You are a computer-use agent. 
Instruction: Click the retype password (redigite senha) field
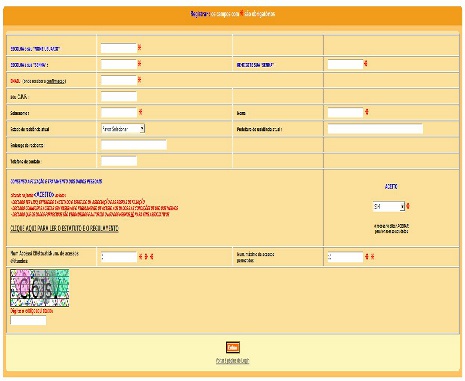click(x=345, y=64)
